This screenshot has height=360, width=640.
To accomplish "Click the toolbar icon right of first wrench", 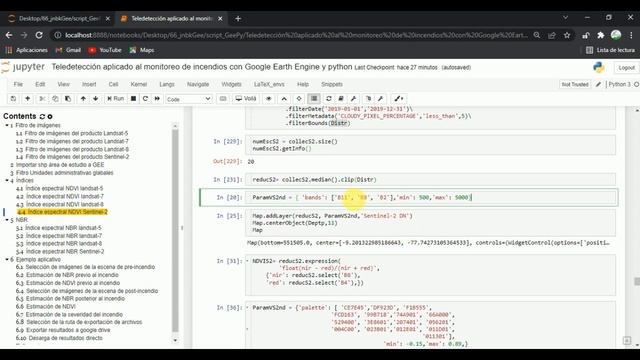I will [368, 99].
